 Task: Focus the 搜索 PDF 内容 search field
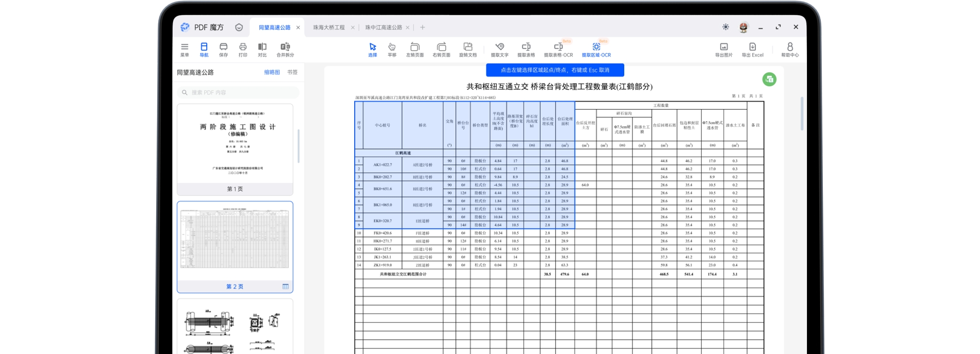pos(238,92)
